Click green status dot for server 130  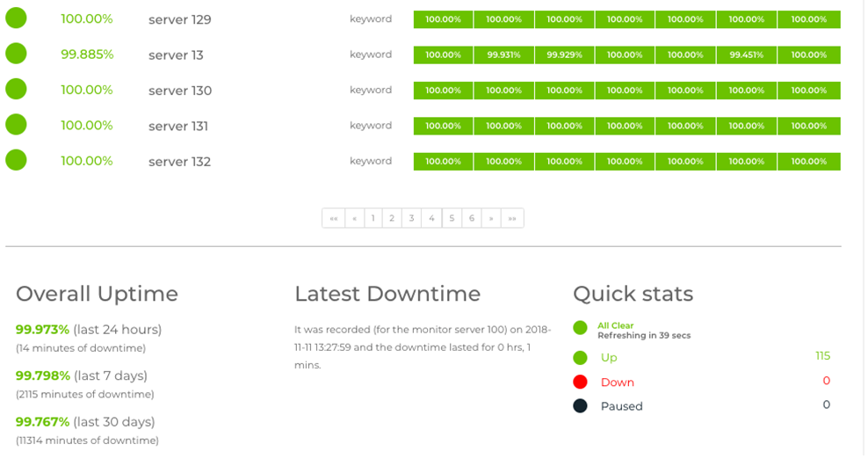[16, 89]
